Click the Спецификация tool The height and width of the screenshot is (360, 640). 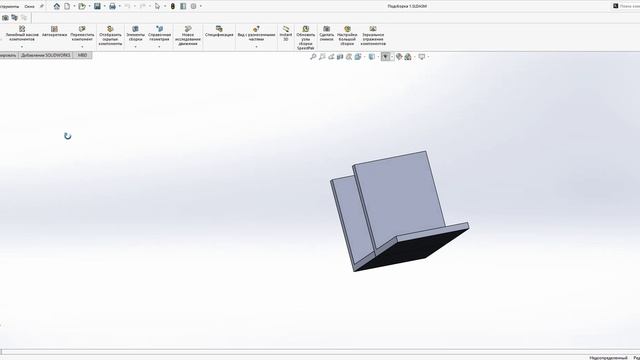coord(219,31)
